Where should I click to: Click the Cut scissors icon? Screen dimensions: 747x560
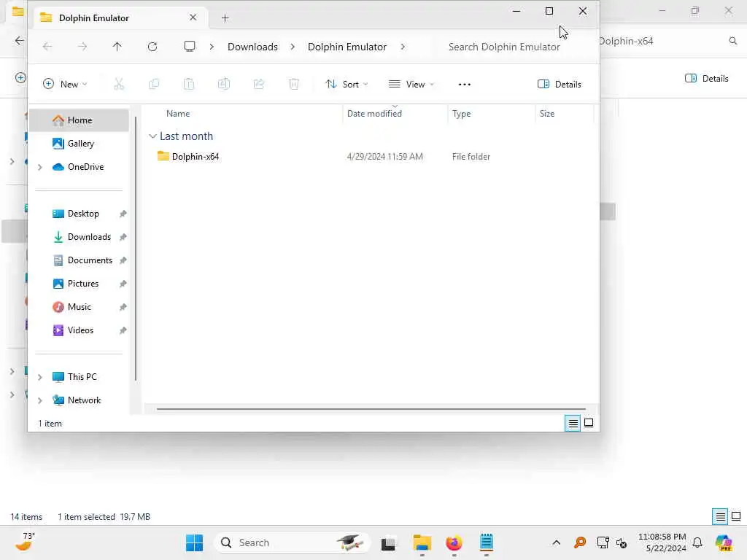(x=119, y=85)
